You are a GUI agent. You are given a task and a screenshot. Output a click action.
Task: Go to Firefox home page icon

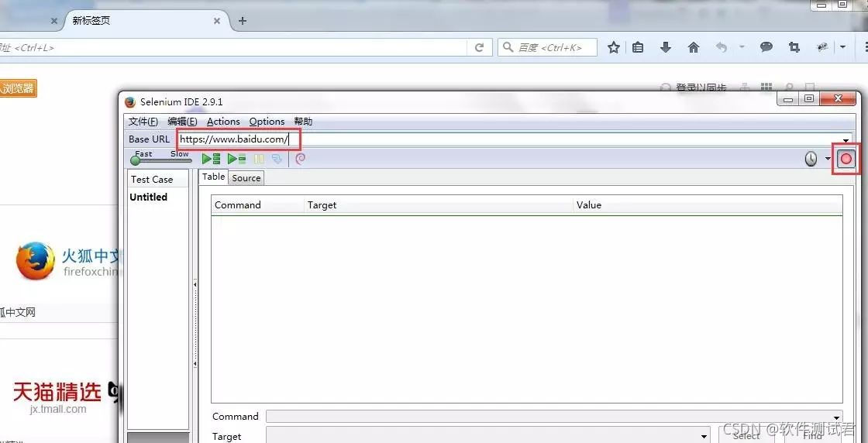click(x=694, y=47)
